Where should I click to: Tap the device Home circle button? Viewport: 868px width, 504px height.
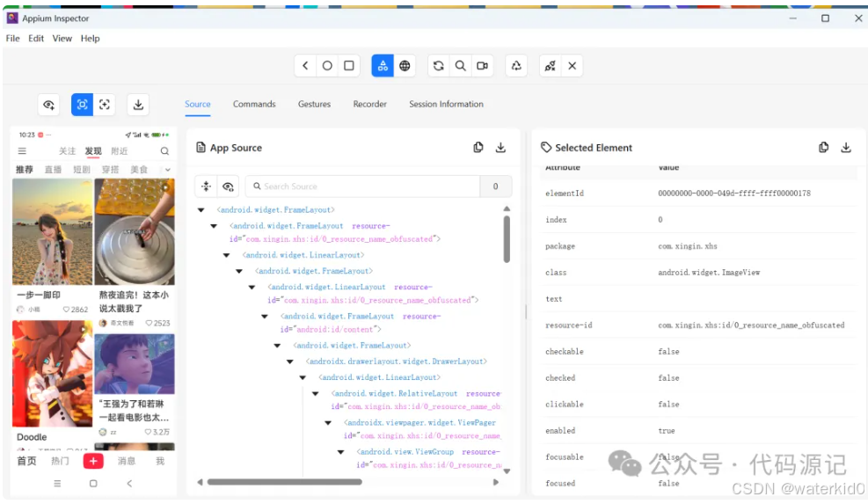coord(327,66)
